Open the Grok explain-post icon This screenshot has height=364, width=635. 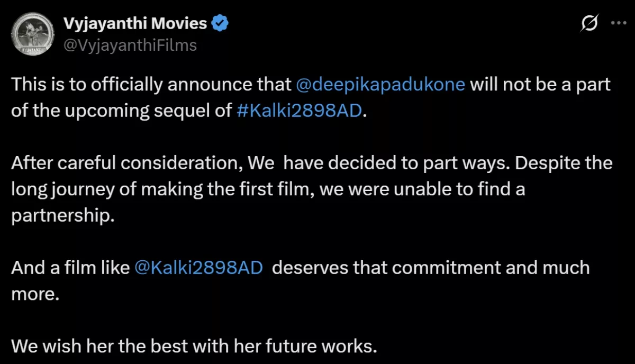(x=589, y=24)
